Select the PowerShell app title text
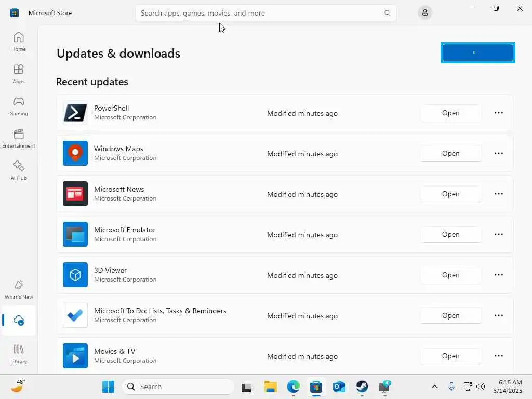The width and height of the screenshot is (532, 399). click(111, 108)
